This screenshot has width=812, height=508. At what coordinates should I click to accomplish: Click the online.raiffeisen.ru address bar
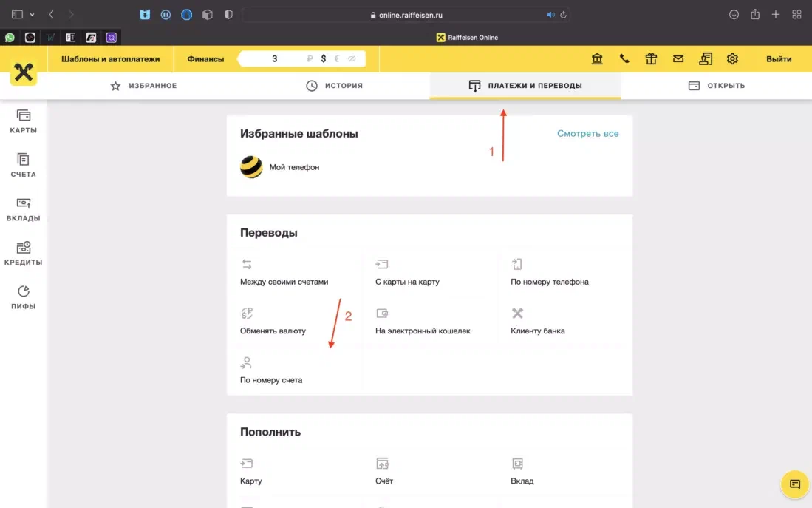coord(406,15)
